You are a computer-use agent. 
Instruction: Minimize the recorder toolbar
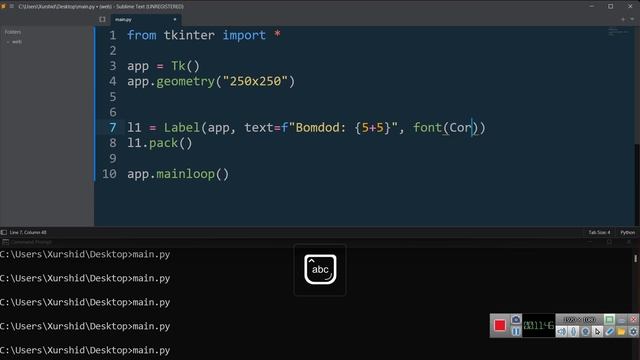(x=621, y=319)
